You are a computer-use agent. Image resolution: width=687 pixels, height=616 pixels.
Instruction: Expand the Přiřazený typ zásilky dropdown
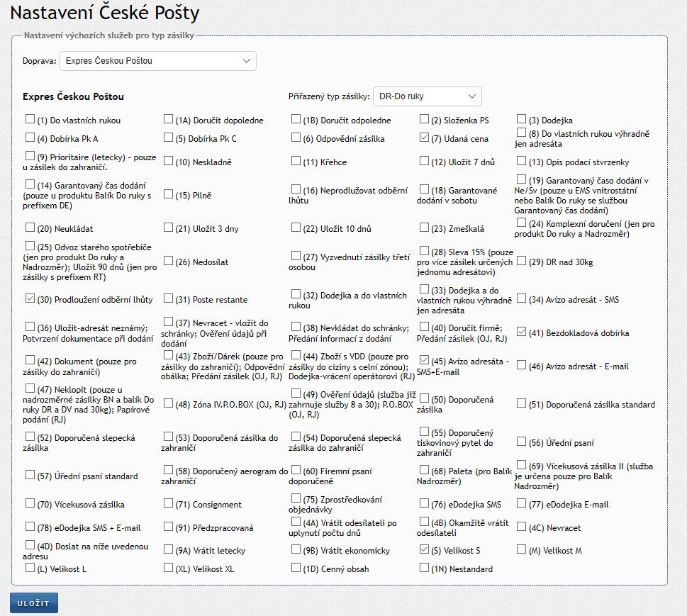pos(427,96)
